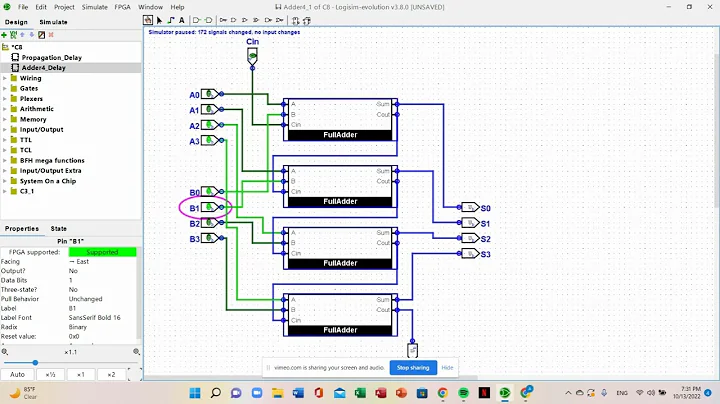
Task: Set zoom with the ×½ button
Action: point(51,375)
